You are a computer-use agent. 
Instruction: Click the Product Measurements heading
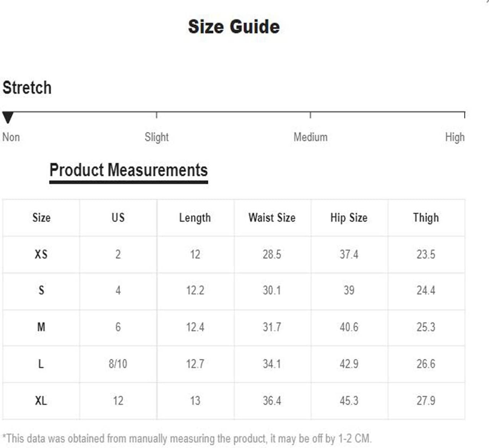click(x=128, y=170)
